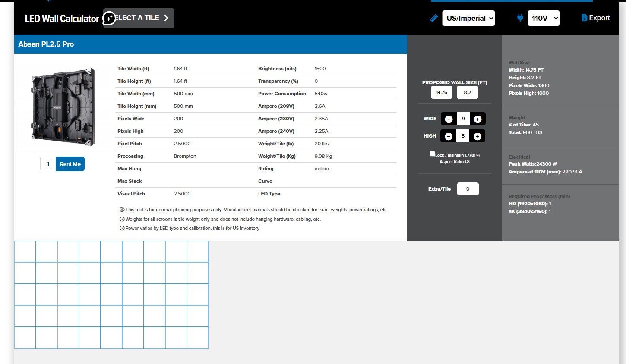Click the info icon beside weights note
This screenshot has height=364, width=626.
pyautogui.click(x=122, y=219)
